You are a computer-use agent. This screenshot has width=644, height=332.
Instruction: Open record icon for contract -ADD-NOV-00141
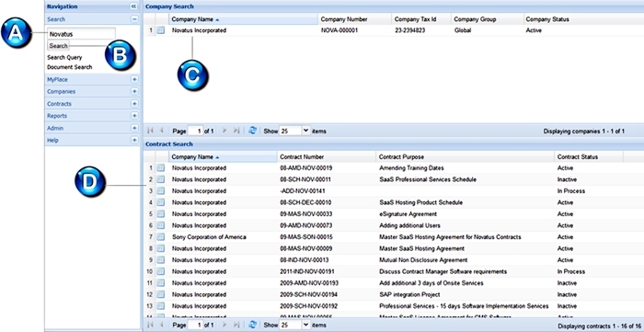click(161, 190)
